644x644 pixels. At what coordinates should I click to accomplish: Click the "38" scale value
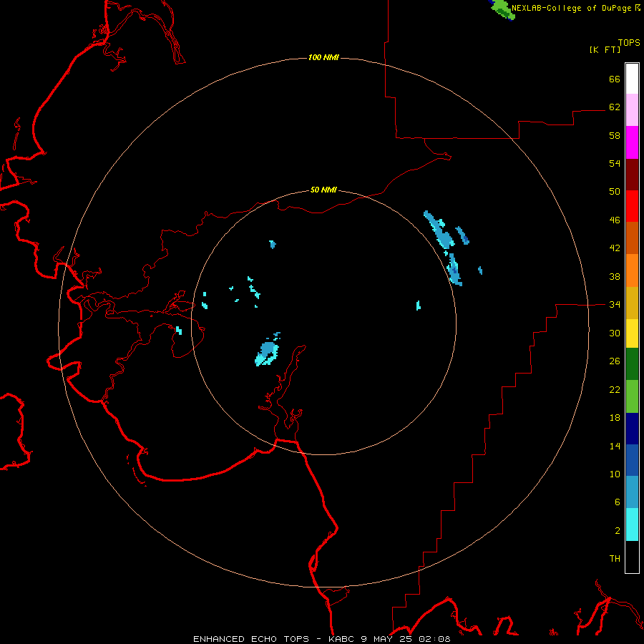pyautogui.click(x=615, y=276)
